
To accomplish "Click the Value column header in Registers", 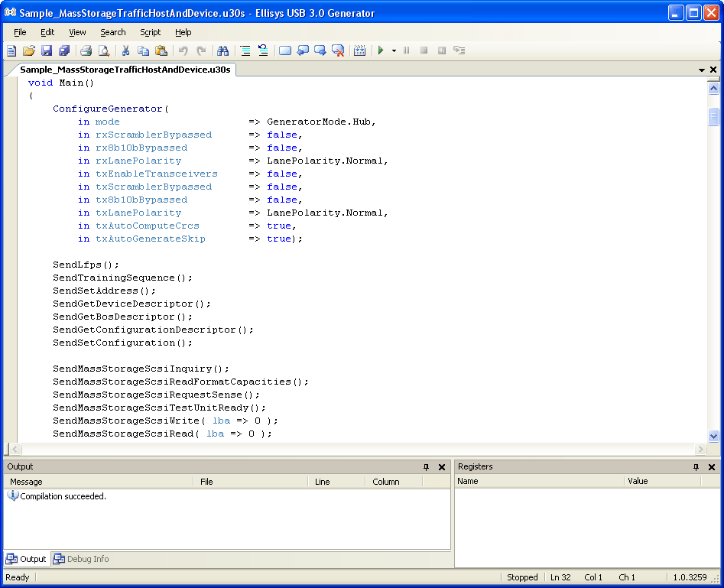I will [x=638, y=481].
